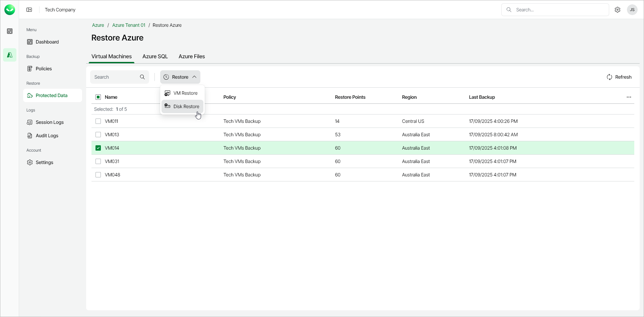Open the column options ellipsis icon
The image size is (644, 317).
pos(629,97)
